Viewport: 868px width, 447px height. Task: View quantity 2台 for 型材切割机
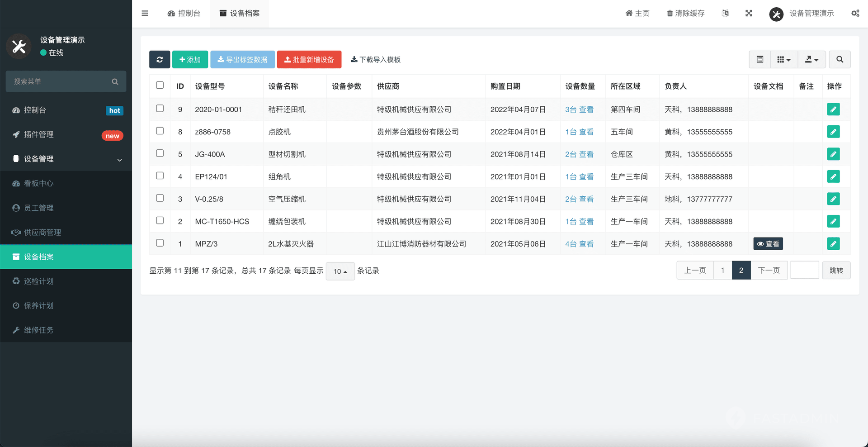pyautogui.click(x=579, y=154)
